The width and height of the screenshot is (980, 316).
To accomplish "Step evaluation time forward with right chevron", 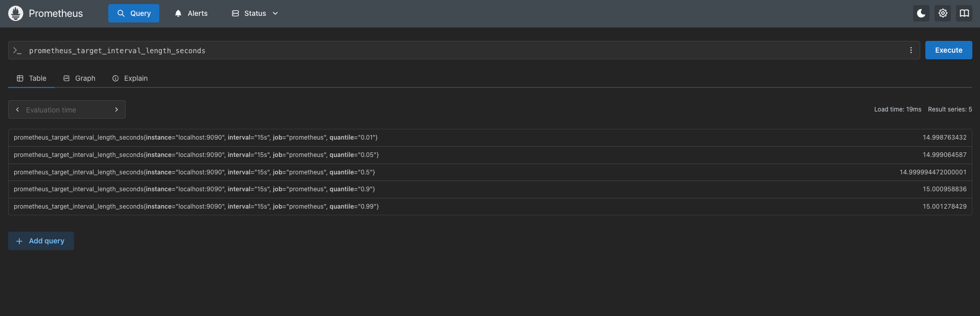I will [x=116, y=109].
